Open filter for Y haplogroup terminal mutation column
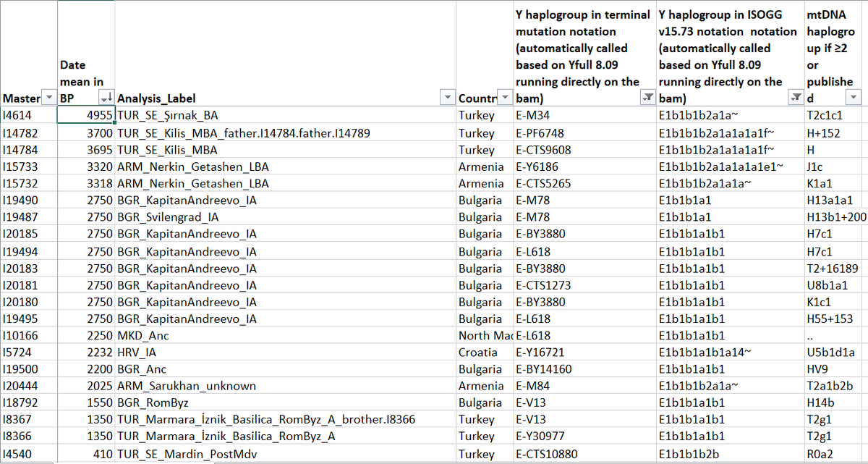868x464 pixels. coord(647,98)
